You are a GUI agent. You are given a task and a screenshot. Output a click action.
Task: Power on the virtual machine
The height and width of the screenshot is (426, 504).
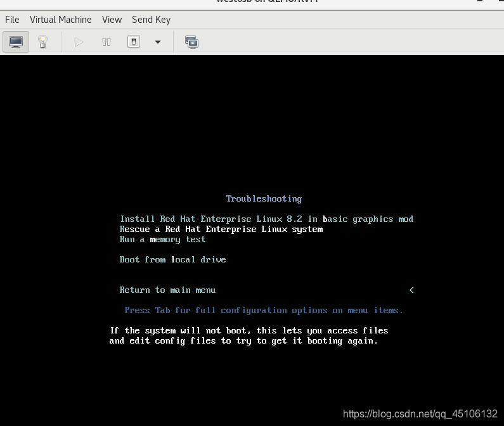pos(79,42)
